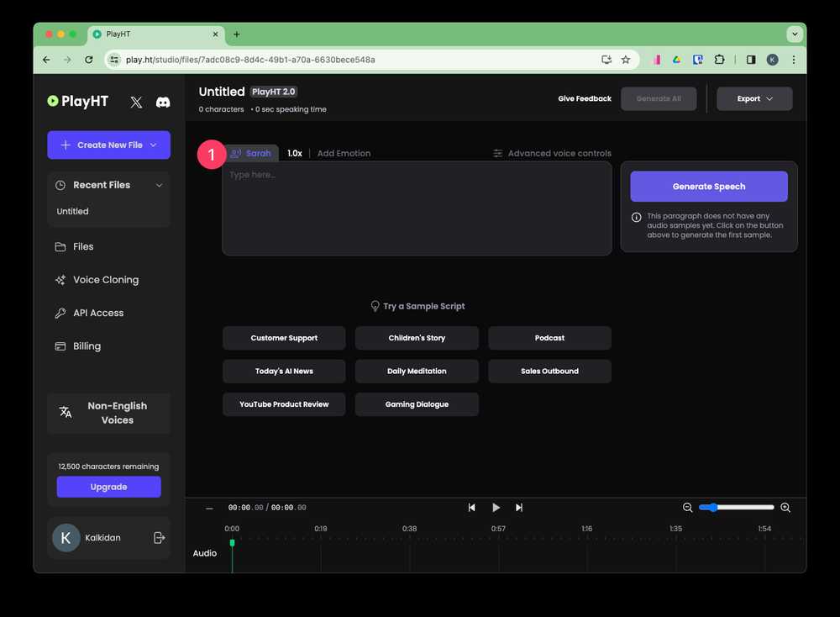
Task: Skip to next audio clip
Action: coord(518,507)
